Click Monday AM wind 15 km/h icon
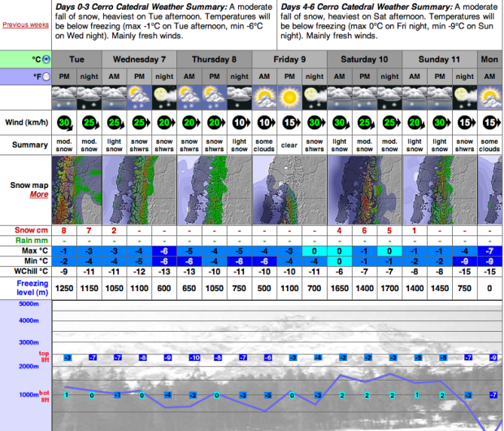Viewport: 504px width, 431px height. (492, 123)
